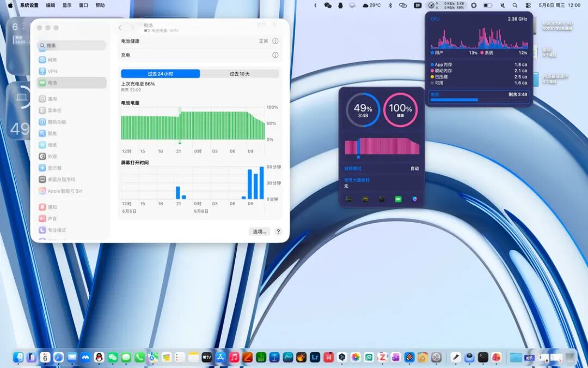Click CPU usage graph in monitor panel

click(479, 38)
